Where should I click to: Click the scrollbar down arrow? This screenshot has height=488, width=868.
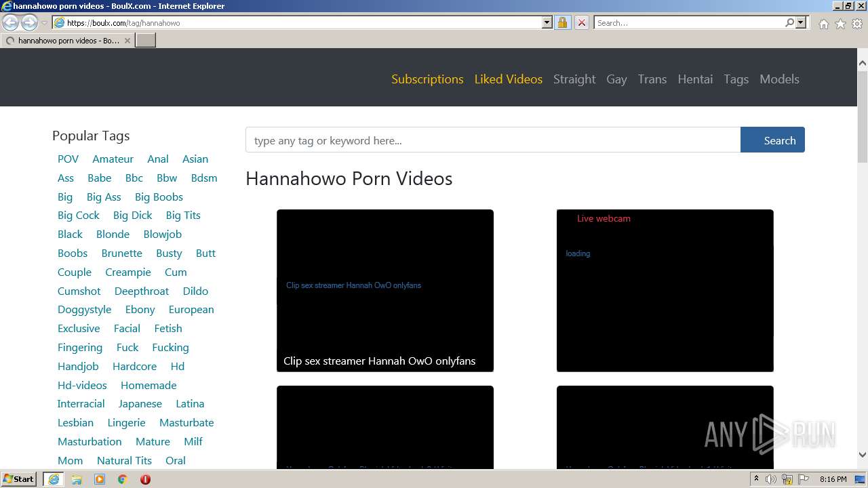point(863,455)
